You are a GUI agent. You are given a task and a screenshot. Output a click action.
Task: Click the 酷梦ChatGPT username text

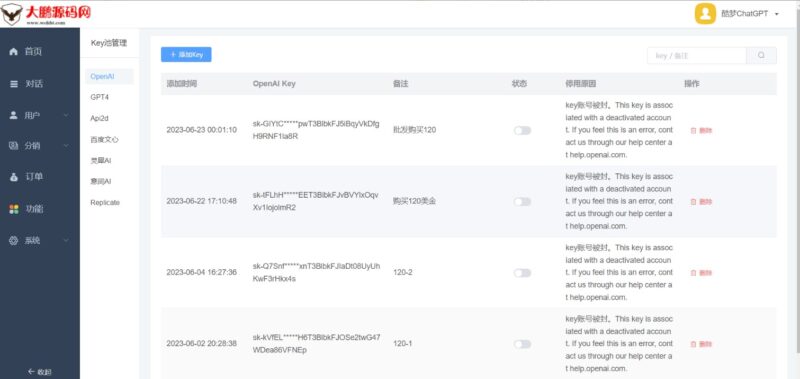point(744,14)
